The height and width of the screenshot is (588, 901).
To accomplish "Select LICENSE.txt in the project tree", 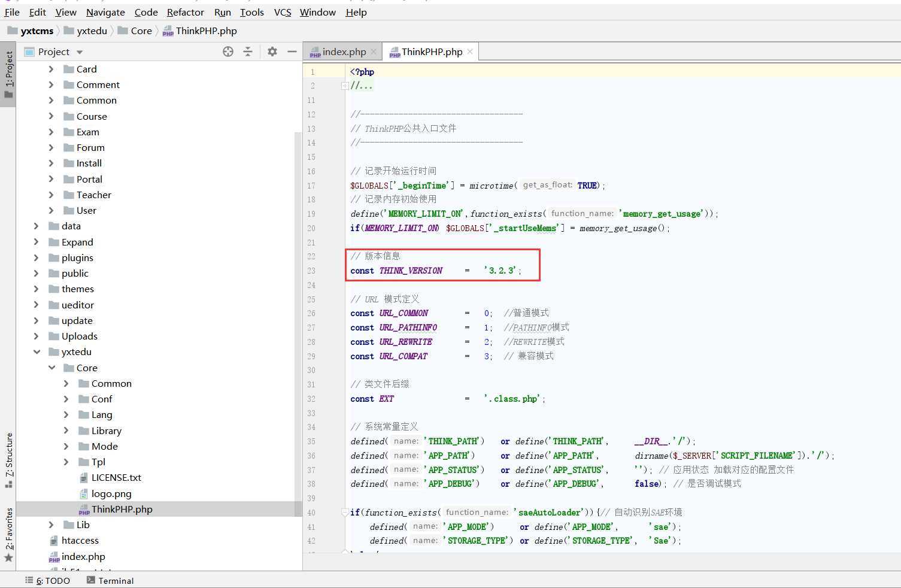I will [x=116, y=477].
